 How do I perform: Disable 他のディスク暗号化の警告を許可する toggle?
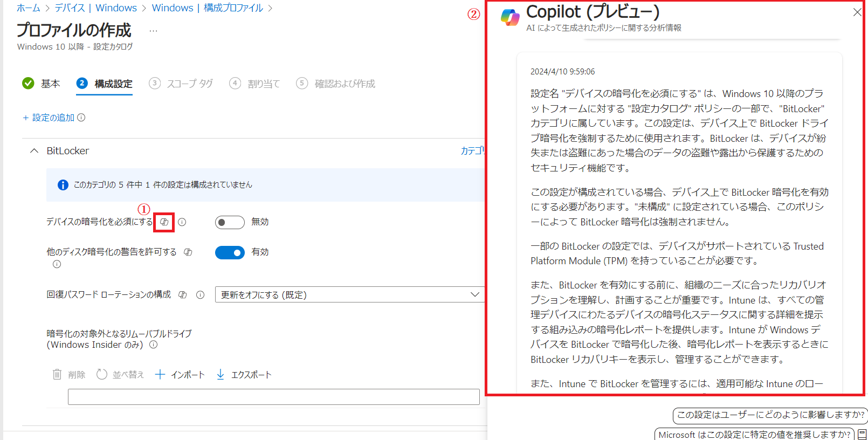click(230, 252)
